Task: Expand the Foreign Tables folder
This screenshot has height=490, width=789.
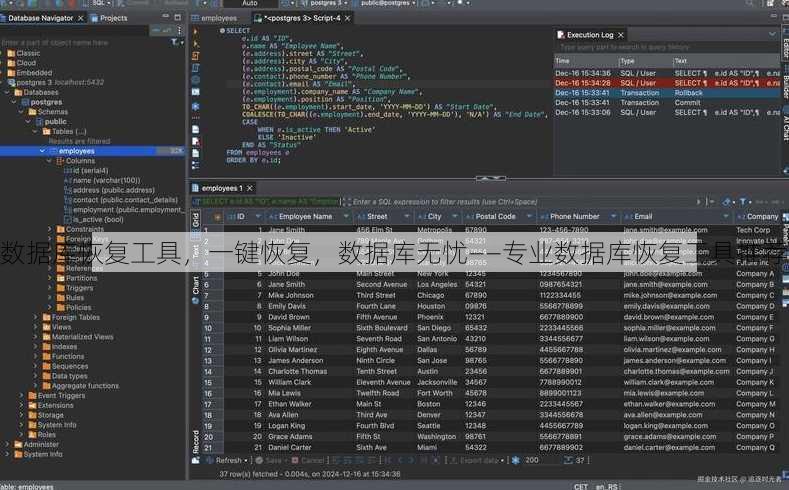Action: [35, 317]
